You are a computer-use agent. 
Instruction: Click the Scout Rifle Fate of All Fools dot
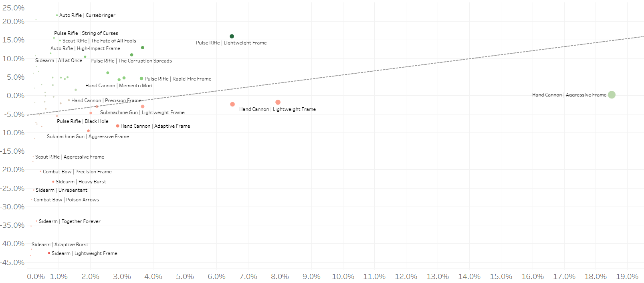click(x=60, y=40)
